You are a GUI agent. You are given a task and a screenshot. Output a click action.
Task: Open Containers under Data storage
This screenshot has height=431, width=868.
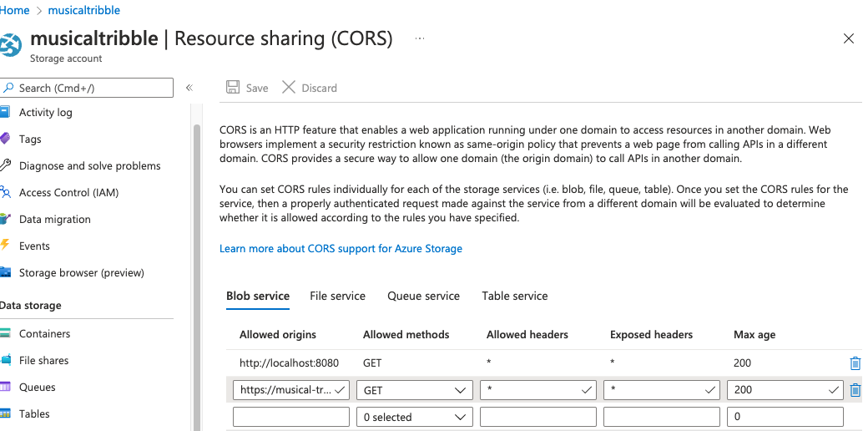44,333
